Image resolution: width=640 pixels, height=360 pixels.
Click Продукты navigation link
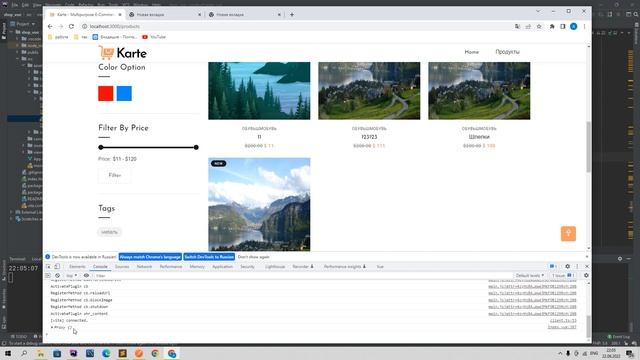click(507, 52)
